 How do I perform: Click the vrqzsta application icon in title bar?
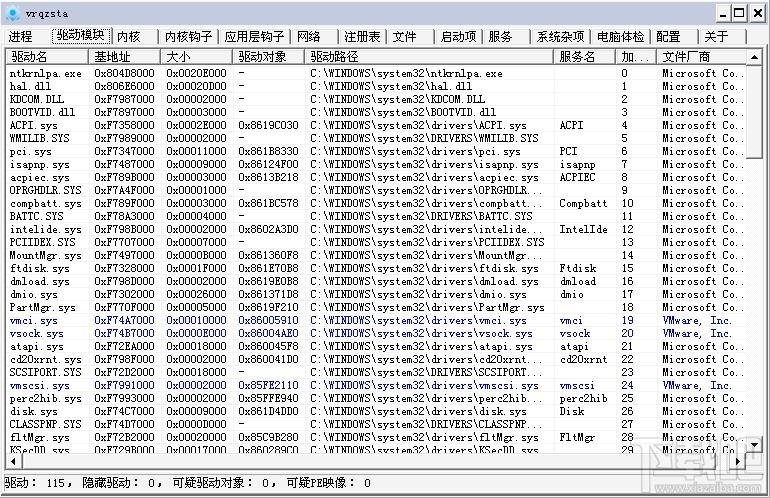[12, 14]
